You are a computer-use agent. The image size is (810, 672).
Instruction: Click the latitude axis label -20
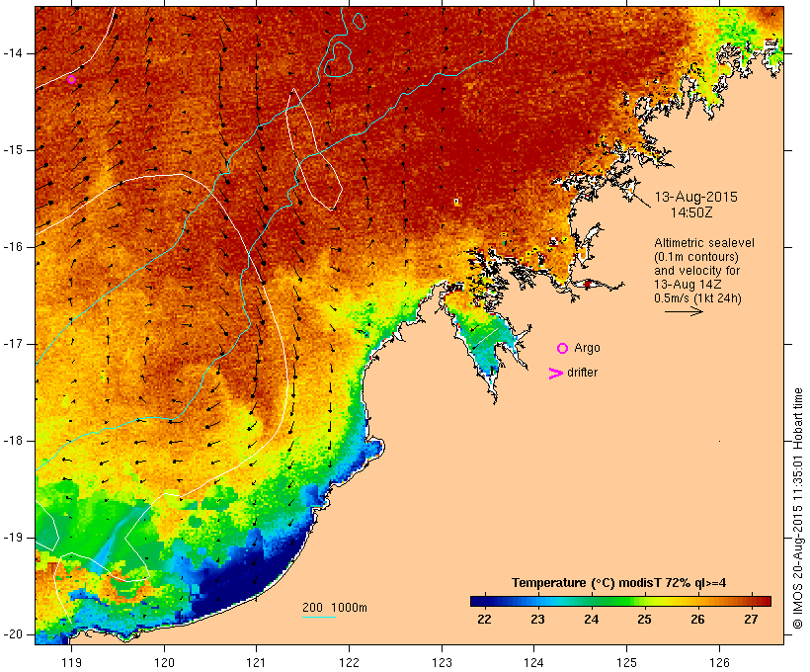[x=13, y=634]
